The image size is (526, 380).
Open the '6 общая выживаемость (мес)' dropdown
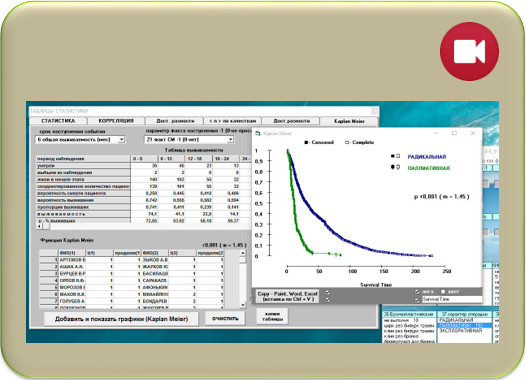[122, 139]
